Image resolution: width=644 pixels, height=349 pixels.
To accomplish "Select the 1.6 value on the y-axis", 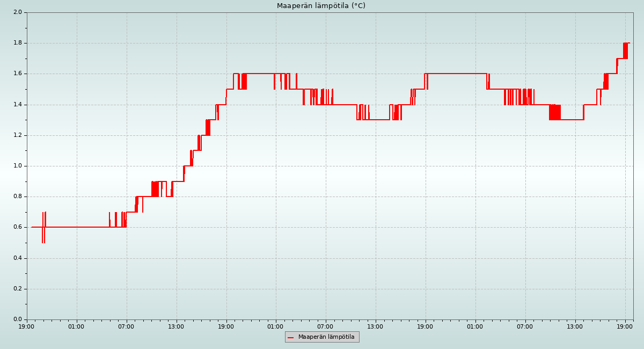I will click(17, 74).
